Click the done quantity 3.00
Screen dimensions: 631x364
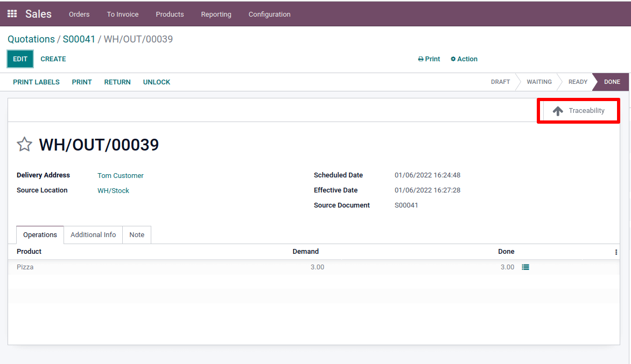[507, 267]
